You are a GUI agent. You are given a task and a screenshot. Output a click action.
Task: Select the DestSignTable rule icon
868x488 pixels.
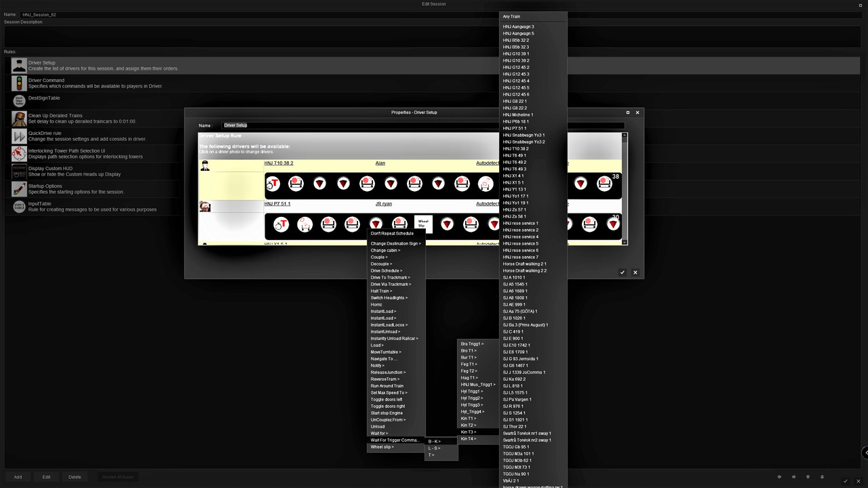coord(19,100)
